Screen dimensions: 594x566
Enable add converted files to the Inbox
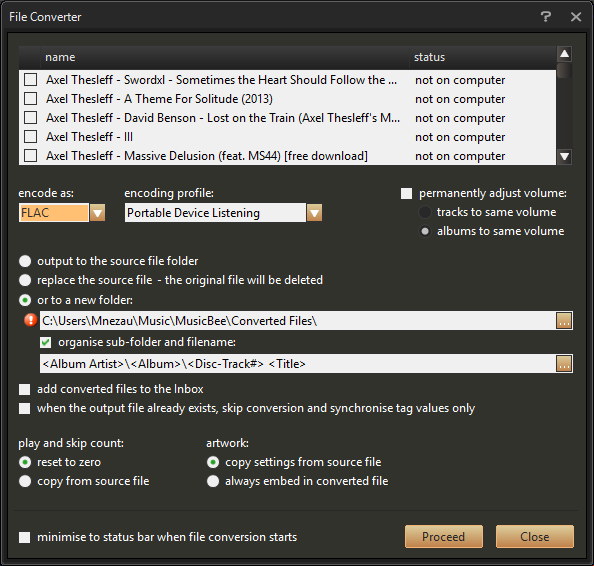[x=25, y=389]
